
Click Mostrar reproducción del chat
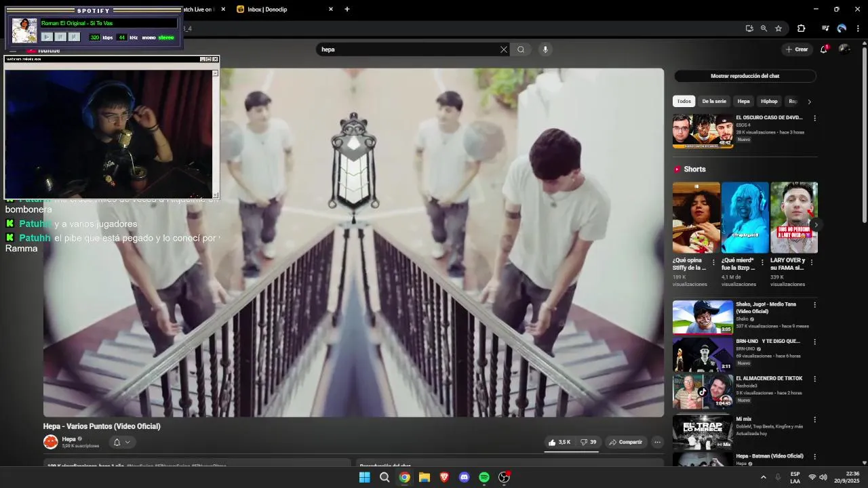click(745, 76)
